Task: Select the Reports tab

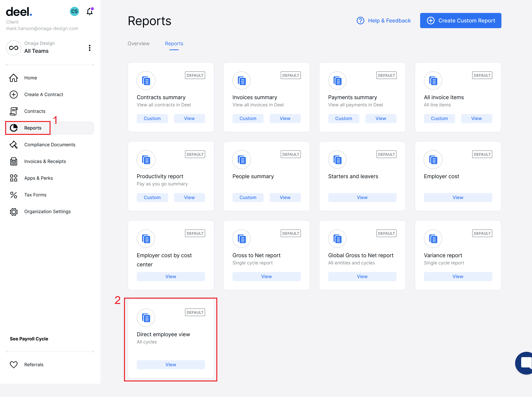Action: click(174, 43)
